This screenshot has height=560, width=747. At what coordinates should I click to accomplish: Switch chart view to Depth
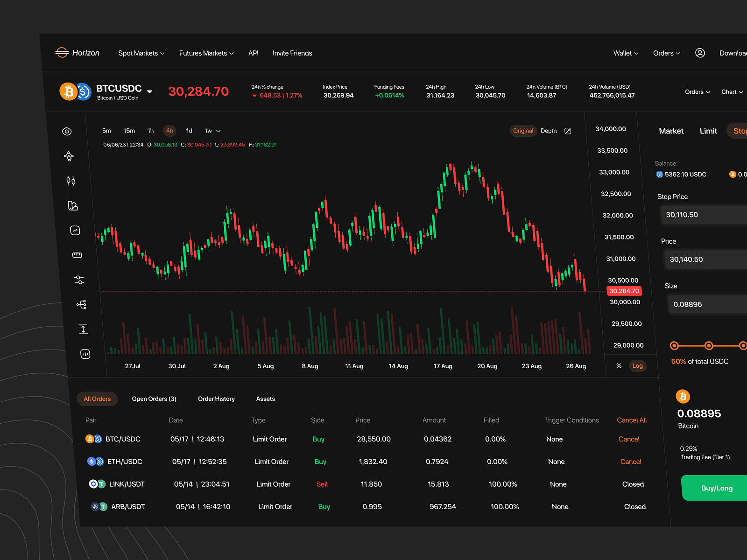[x=549, y=131]
